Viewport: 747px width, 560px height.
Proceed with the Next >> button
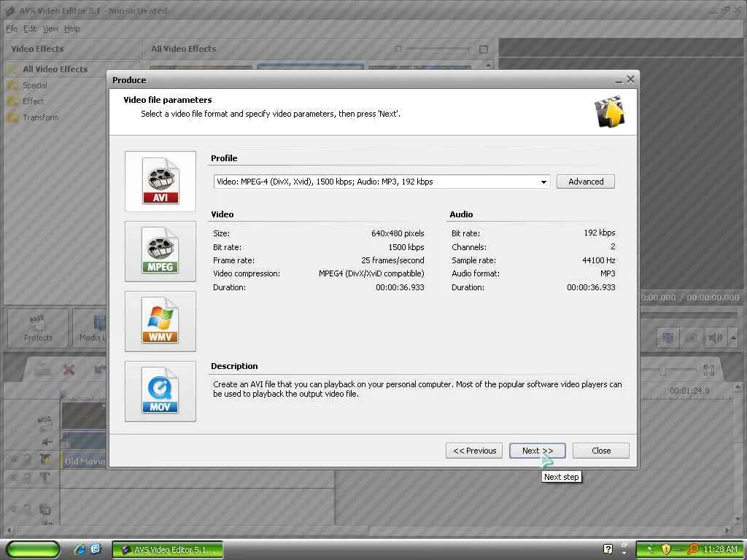pyautogui.click(x=538, y=451)
